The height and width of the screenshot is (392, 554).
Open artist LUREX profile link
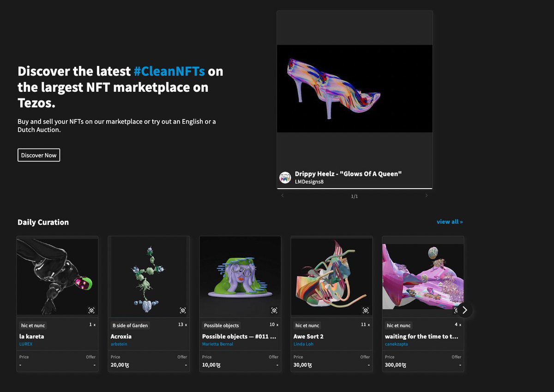coord(26,344)
